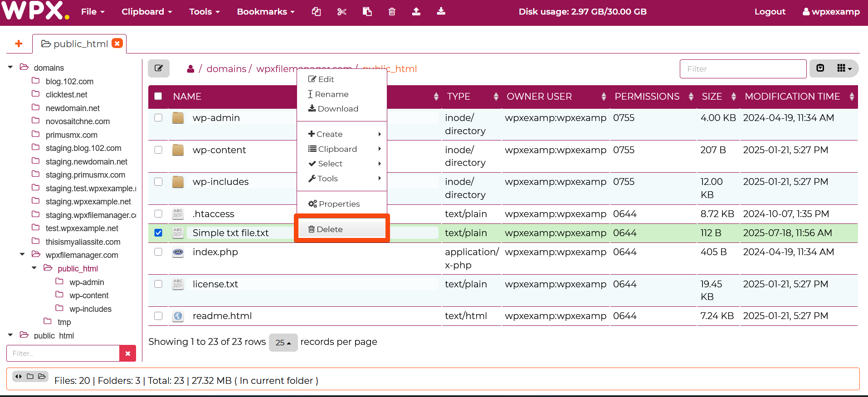Select blog.102.com in the folder tree
Viewport: 868px width, 397px height.
[69, 82]
